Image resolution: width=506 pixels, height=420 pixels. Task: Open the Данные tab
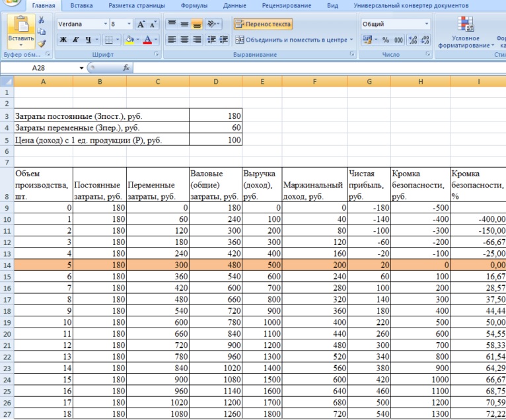235,5
